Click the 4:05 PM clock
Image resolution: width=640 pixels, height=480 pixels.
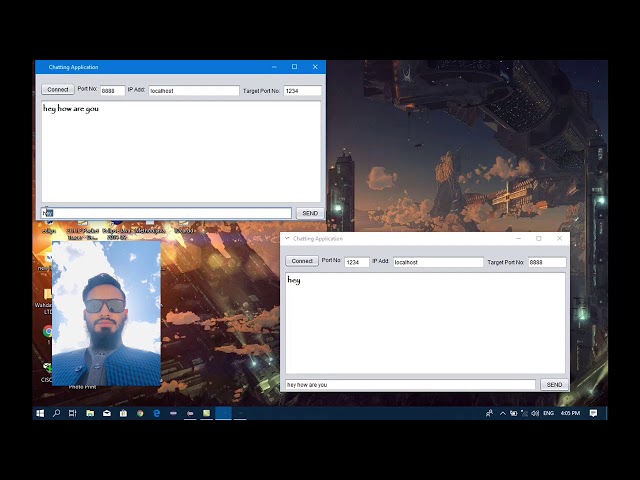pyautogui.click(x=570, y=413)
